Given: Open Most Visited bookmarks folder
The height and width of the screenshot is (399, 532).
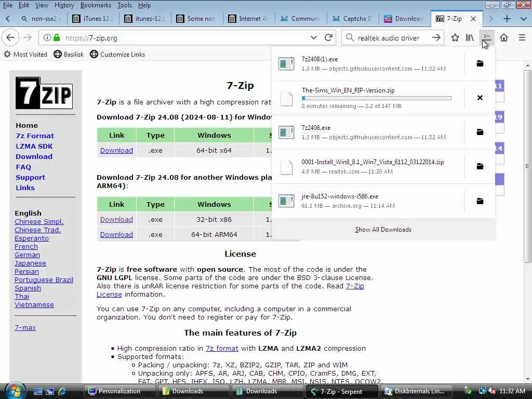Looking at the screenshot, I should point(26,54).
